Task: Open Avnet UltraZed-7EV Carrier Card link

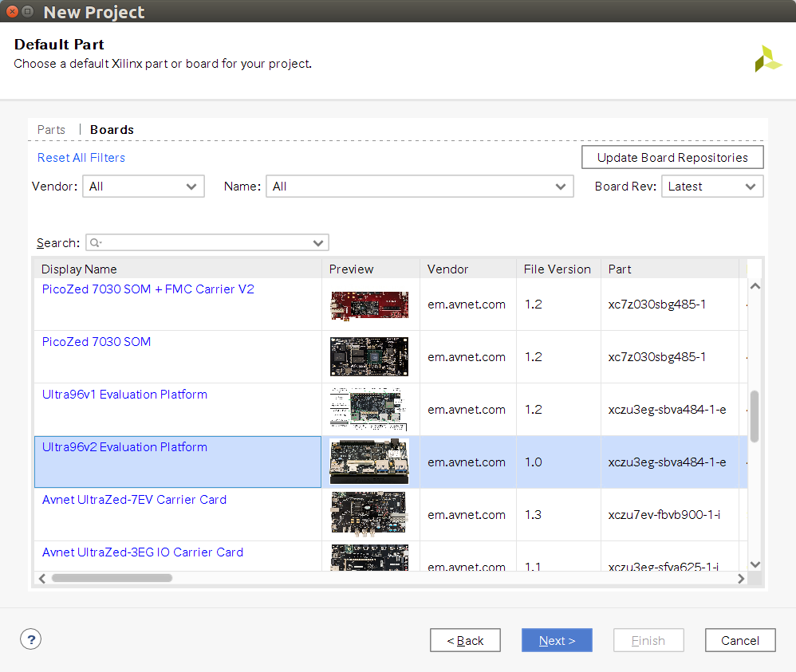Action: coord(134,500)
